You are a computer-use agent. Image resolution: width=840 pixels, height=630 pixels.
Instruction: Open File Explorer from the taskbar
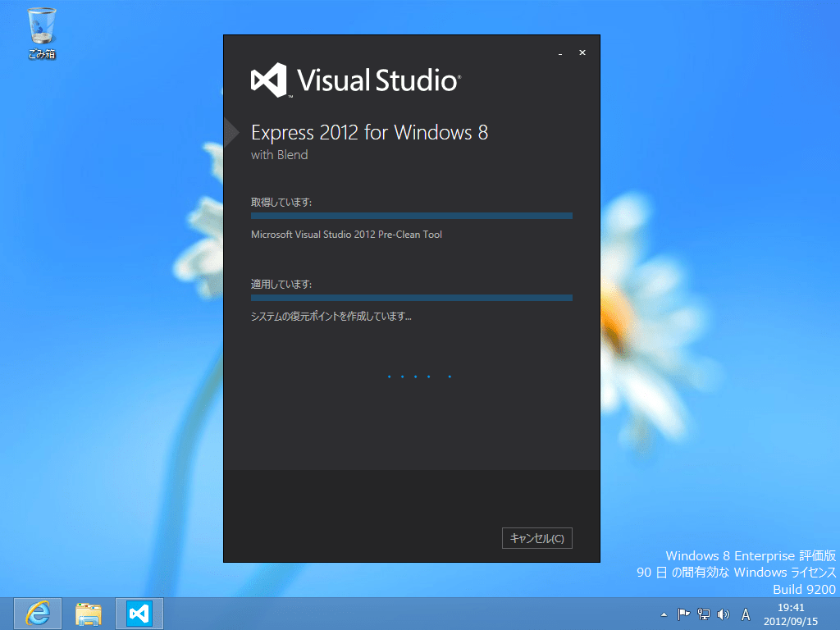pos(89,614)
